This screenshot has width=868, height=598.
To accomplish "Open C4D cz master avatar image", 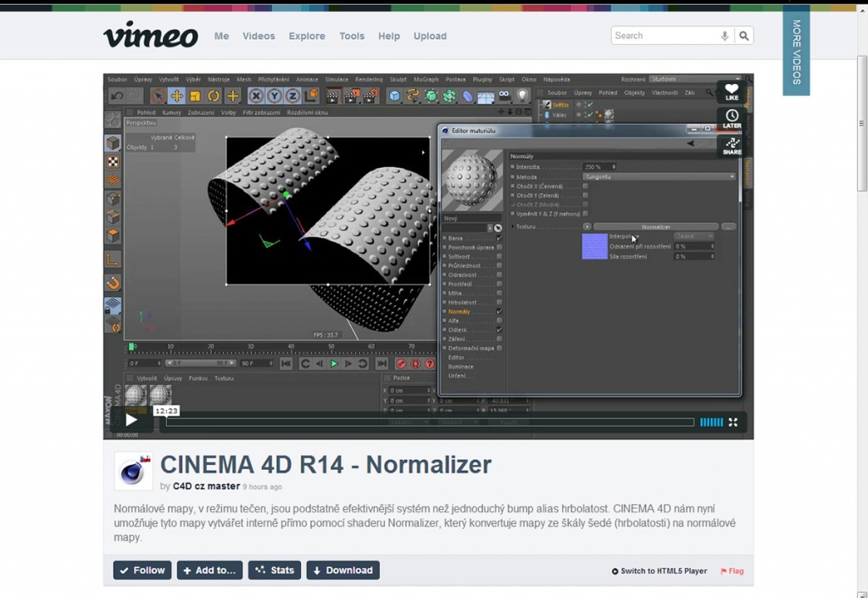I will [133, 472].
